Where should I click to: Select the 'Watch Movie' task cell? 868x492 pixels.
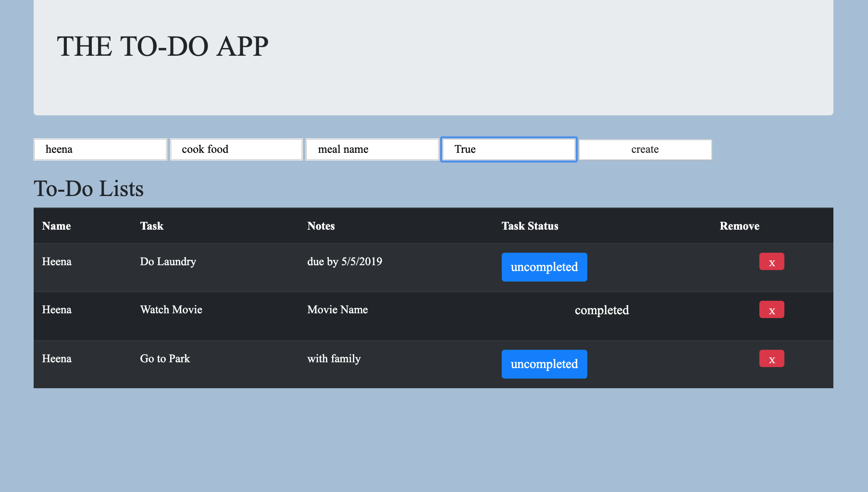coord(171,310)
